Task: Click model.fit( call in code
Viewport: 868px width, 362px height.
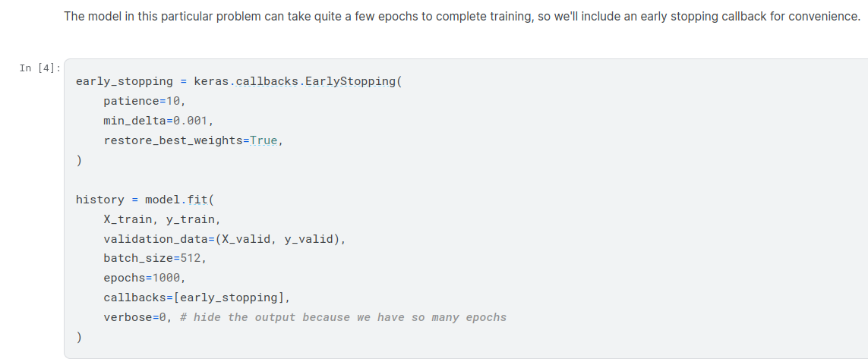Action: click(x=179, y=200)
